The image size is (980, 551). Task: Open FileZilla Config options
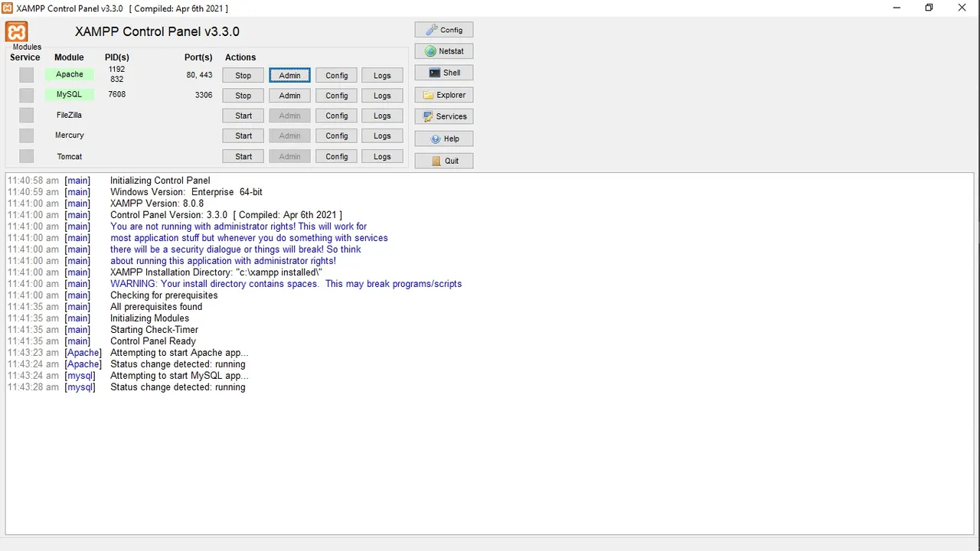(337, 116)
